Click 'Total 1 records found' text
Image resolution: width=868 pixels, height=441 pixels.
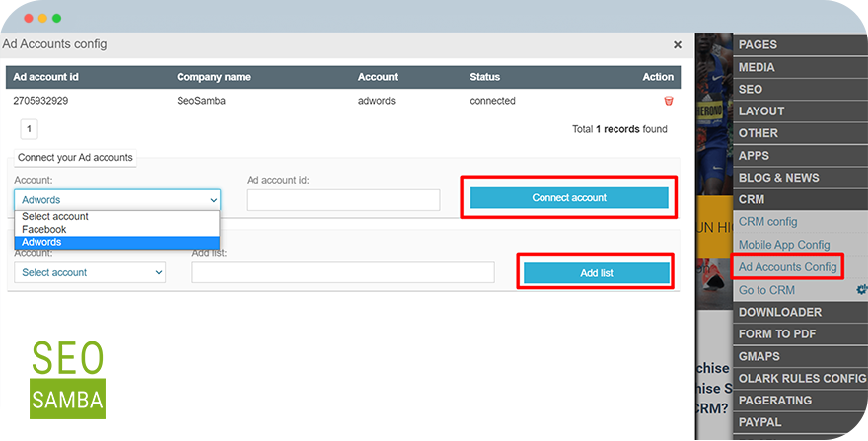pos(619,129)
